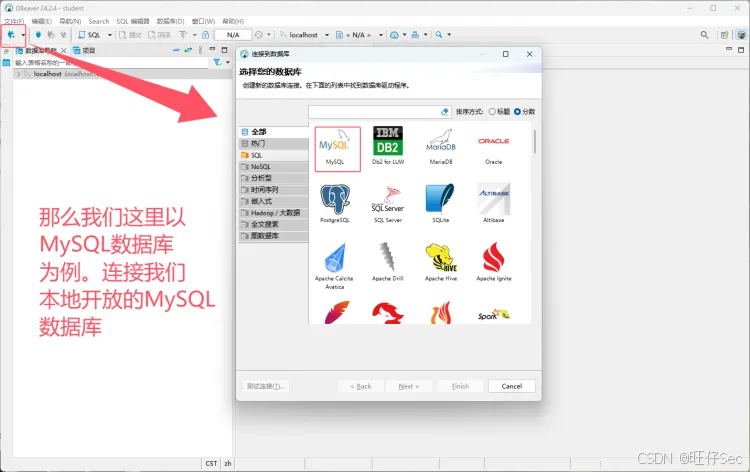Toggle the lock icon in the toolbar
The image size is (750, 472).
[x=206, y=35]
